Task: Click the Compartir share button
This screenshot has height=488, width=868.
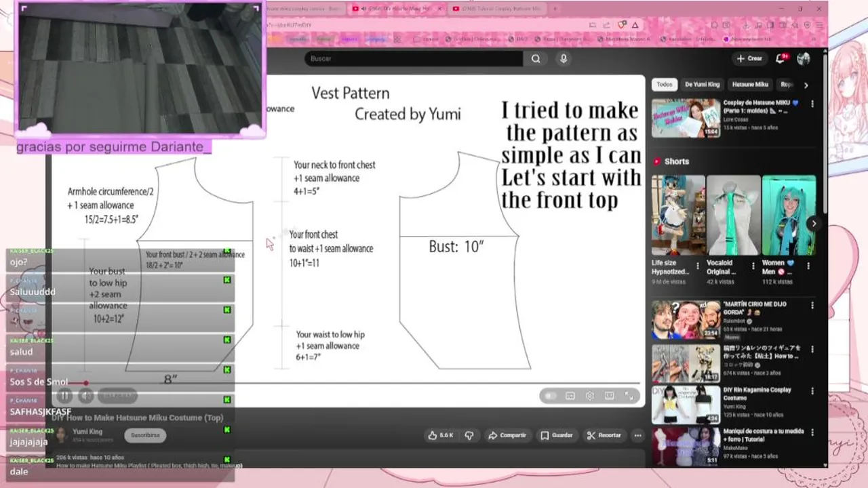Action: click(x=507, y=435)
